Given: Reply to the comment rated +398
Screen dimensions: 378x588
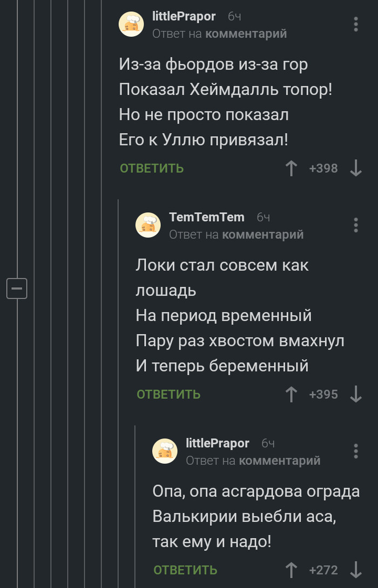Looking at the screenshot, I should [x=152, y=168].
